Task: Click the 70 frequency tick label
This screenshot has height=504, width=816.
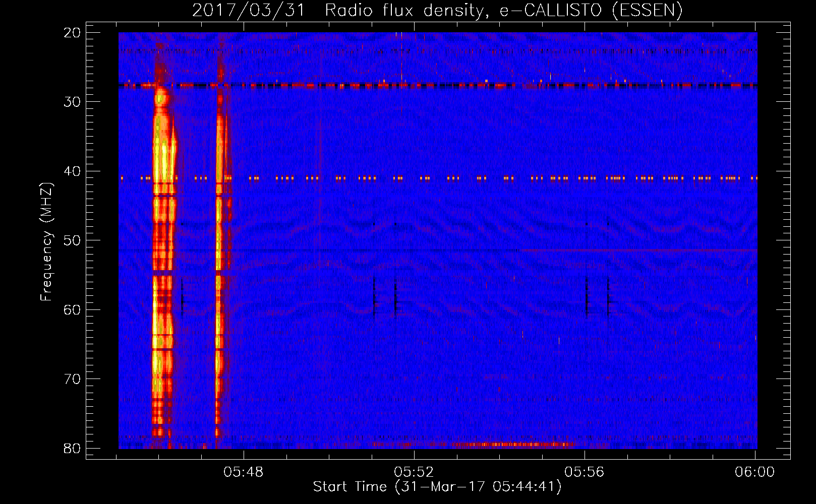Action: [72, 379]
